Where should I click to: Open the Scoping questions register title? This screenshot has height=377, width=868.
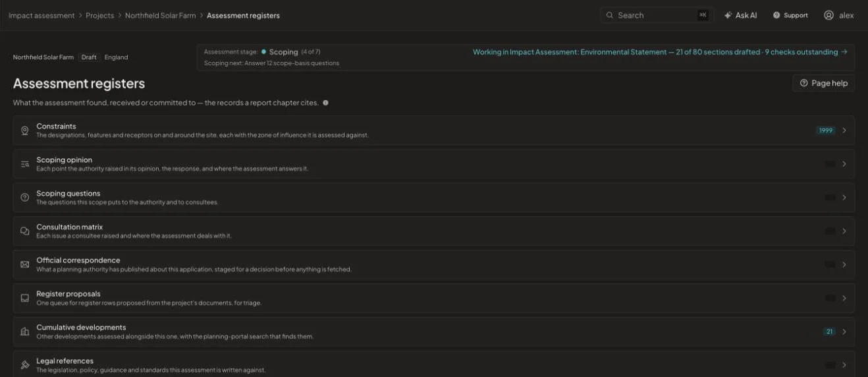coord(68,193)
